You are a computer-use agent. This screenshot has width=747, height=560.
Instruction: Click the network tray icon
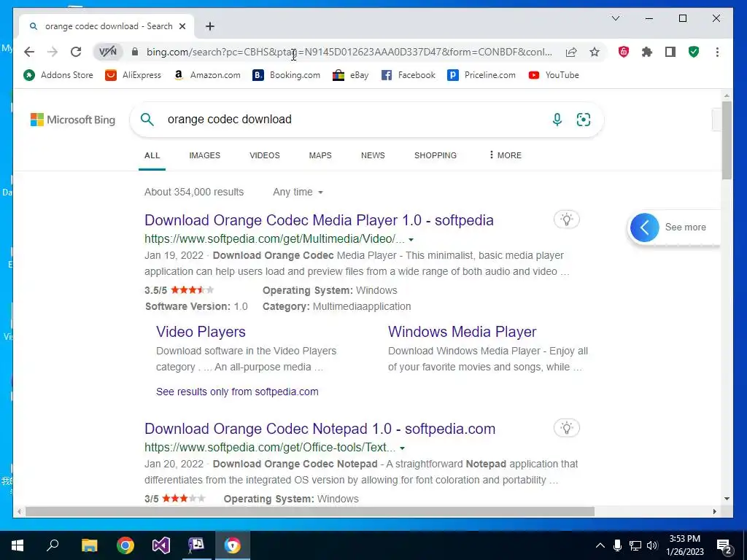pyautogui.click(x=635, y=545)
